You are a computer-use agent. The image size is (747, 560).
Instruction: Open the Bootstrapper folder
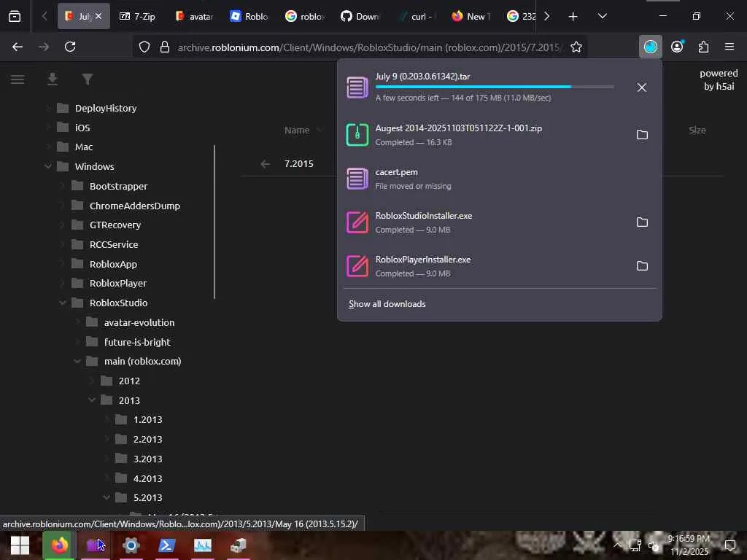point(119,186)
